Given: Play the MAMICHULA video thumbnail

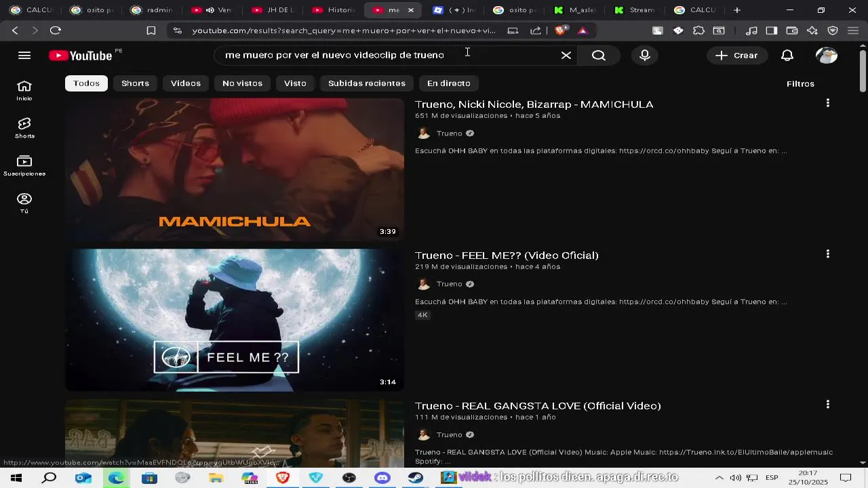Looking at the screenshot, I should coord(235,169).
